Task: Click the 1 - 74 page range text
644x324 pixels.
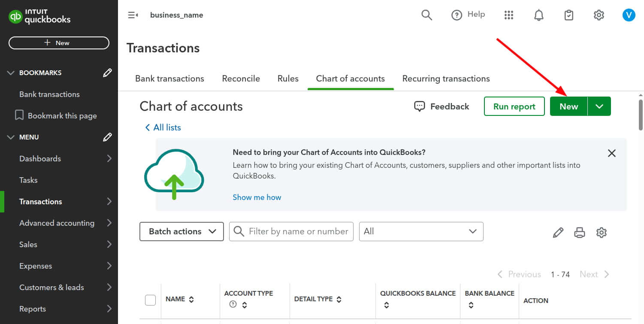Action: 560,275
